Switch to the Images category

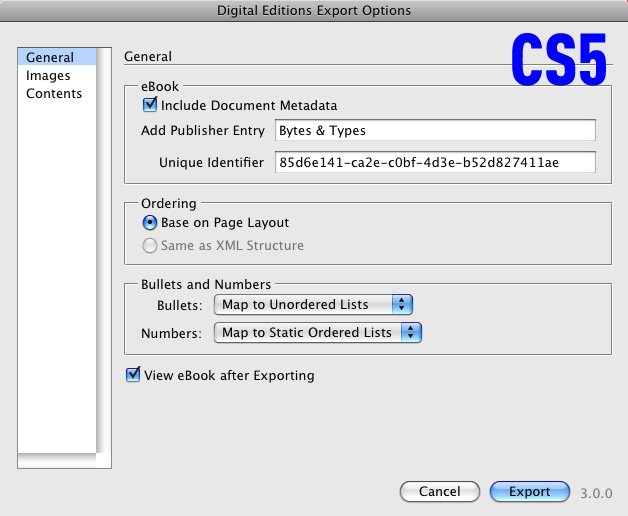pos(57,75)
